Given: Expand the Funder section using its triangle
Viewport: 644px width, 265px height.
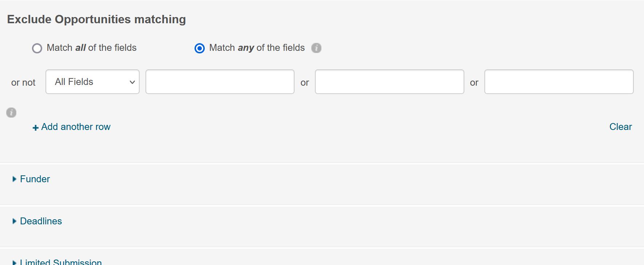Looking at the screenshot, I should pyautogui.click(x=14, y=179).
